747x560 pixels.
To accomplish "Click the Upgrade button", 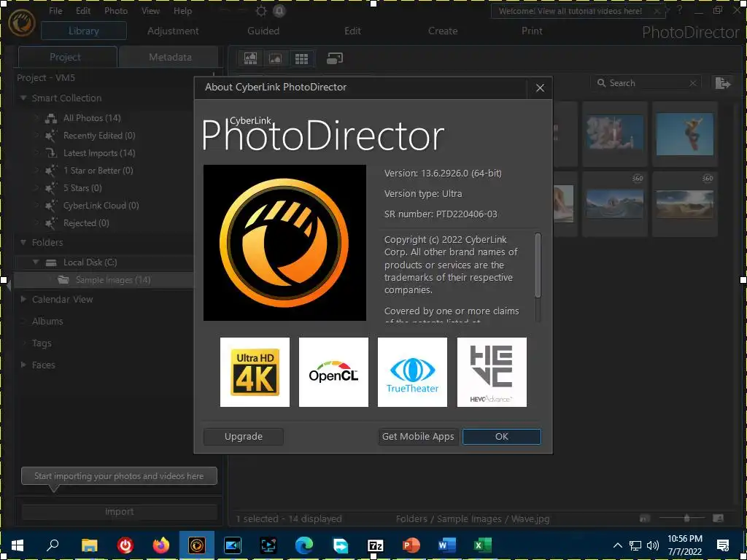I will 244,437.
